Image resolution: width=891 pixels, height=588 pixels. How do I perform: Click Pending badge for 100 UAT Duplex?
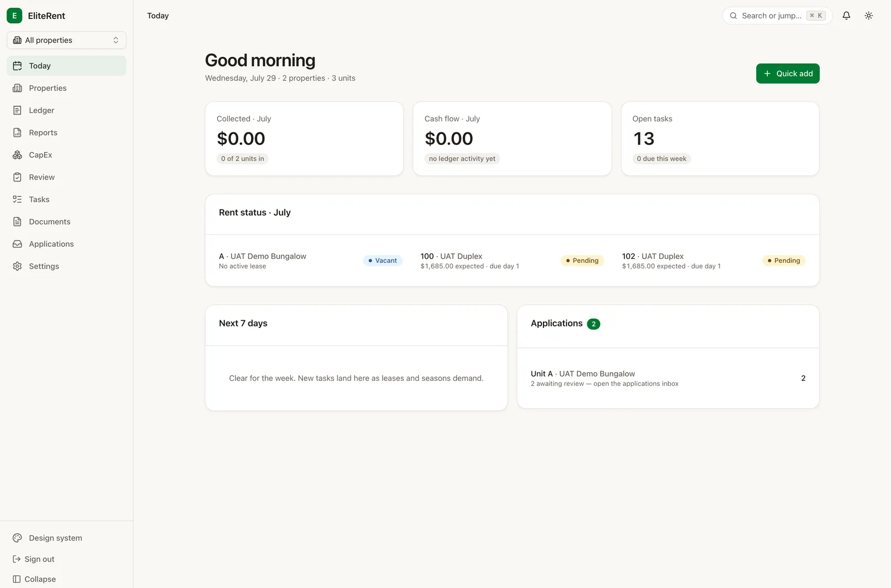(x=582, y=261)
